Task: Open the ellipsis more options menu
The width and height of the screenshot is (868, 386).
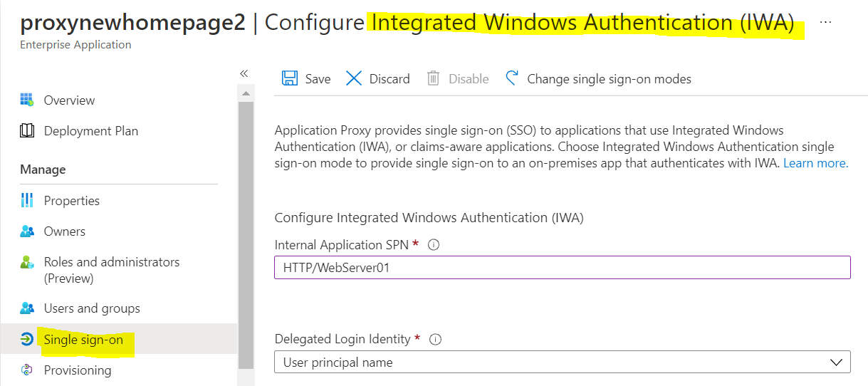Action: click(x=825, y=22)
